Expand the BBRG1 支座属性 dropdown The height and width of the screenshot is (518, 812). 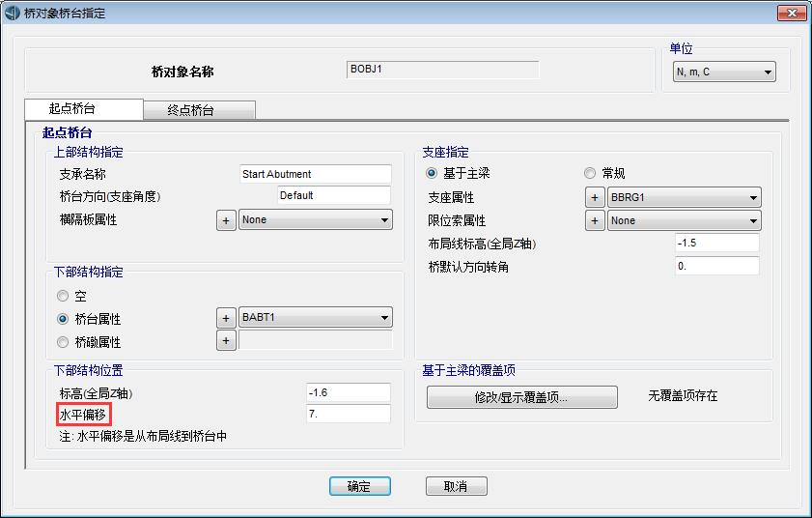coord(685,197)
